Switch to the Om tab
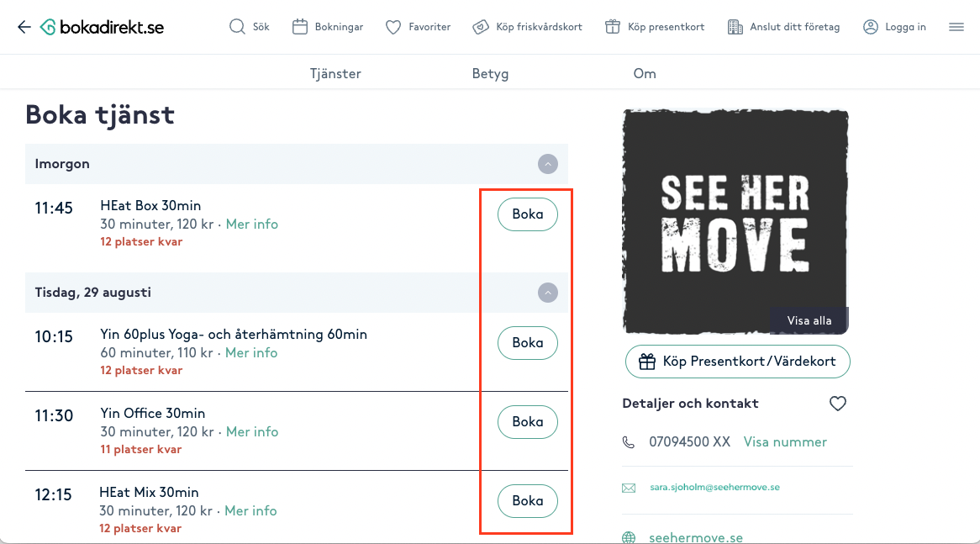 (645, 73)
